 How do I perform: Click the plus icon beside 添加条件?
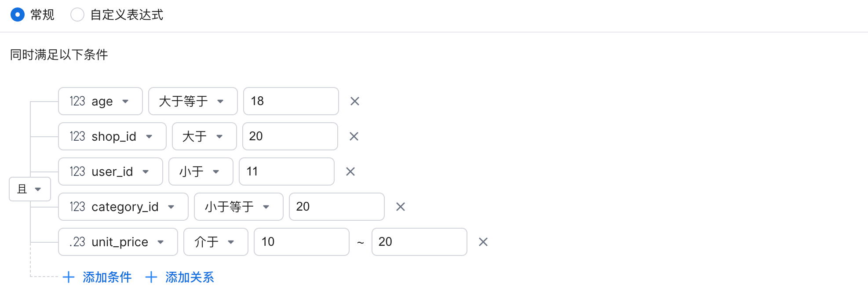coord(68,277)
